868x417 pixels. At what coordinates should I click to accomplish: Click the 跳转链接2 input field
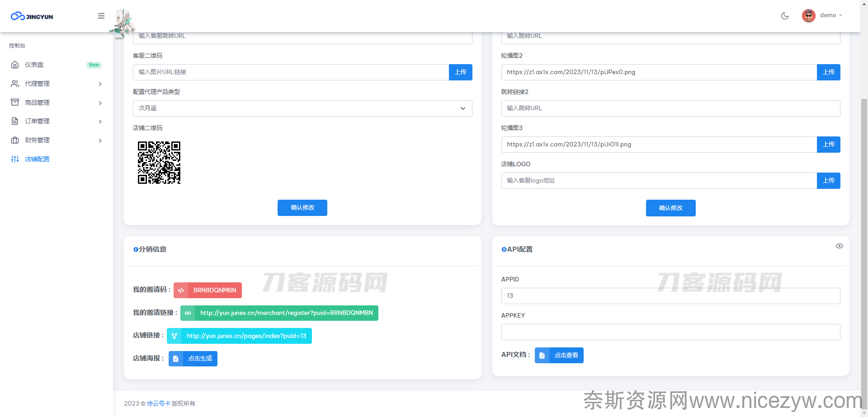pyautogui.click(x=671, y=108)
